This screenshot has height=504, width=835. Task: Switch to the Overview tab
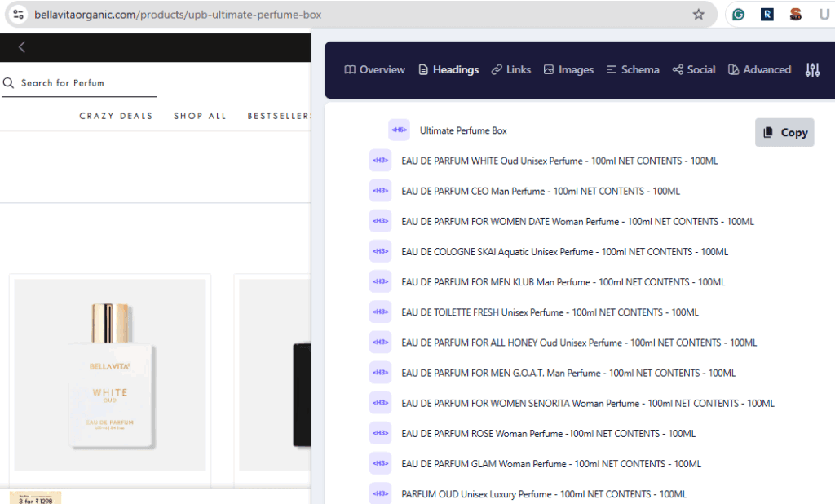pos(374,70)
